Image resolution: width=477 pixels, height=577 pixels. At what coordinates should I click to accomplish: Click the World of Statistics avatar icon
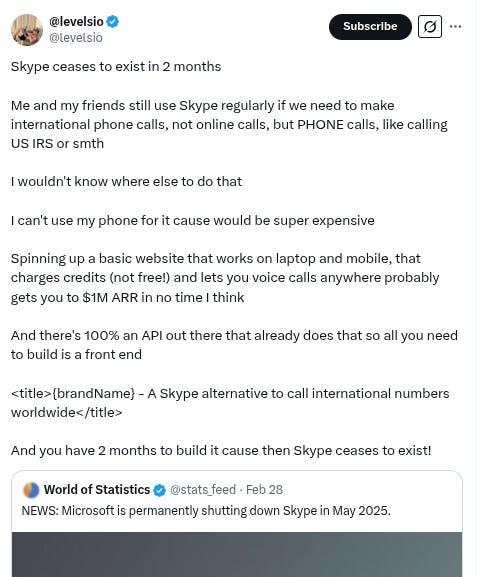click(31, 490)
